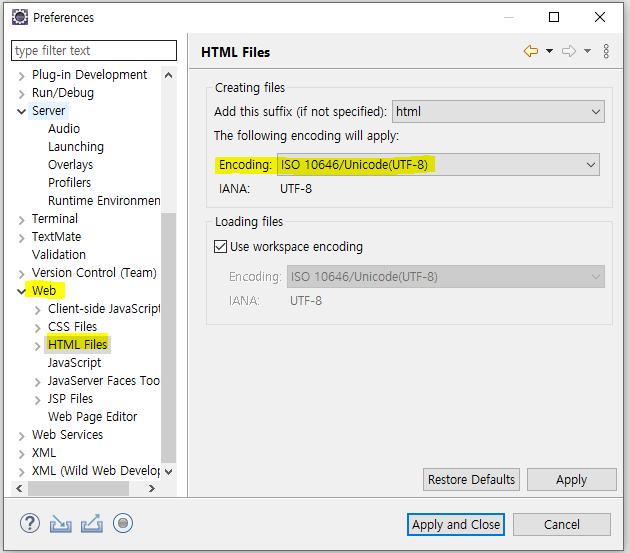Click tree vertical scrollbar down arrow

[169, 471]
